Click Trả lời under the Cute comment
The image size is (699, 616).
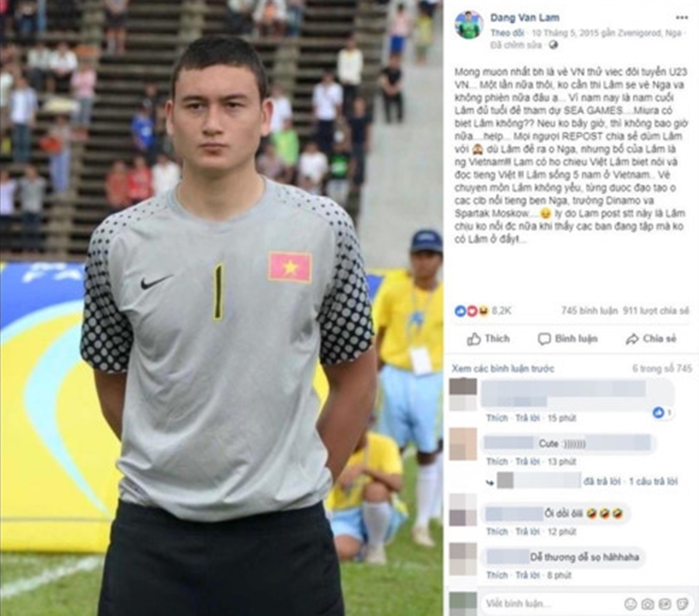point(527,462)
